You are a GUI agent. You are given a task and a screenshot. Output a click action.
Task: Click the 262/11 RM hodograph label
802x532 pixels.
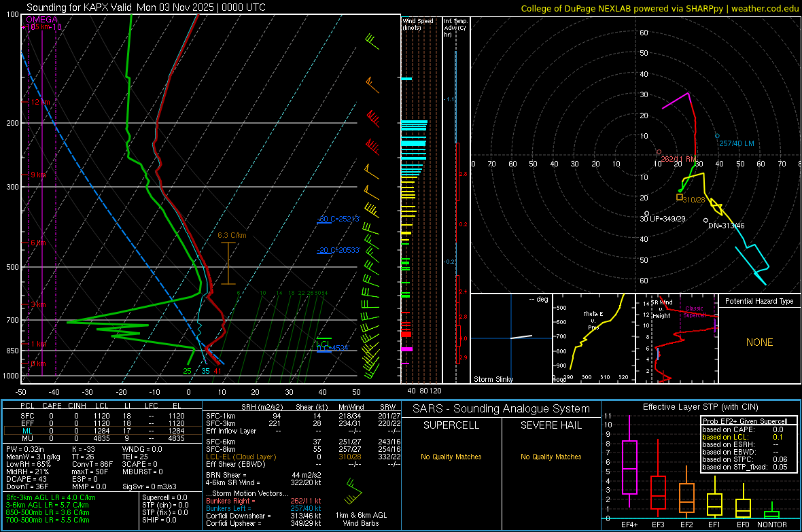point(678,159)
